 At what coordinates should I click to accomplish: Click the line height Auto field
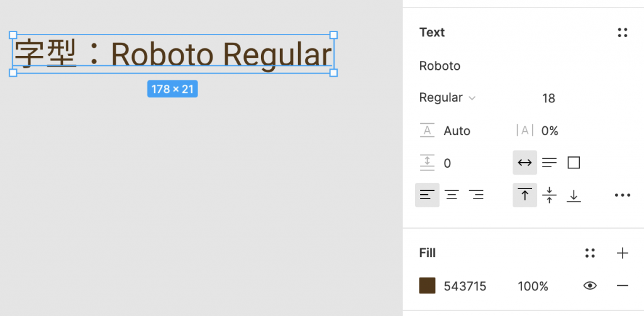pos(457,131)
